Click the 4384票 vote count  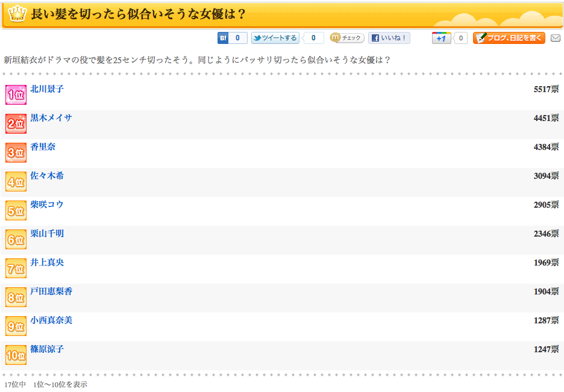coord(546,147)
